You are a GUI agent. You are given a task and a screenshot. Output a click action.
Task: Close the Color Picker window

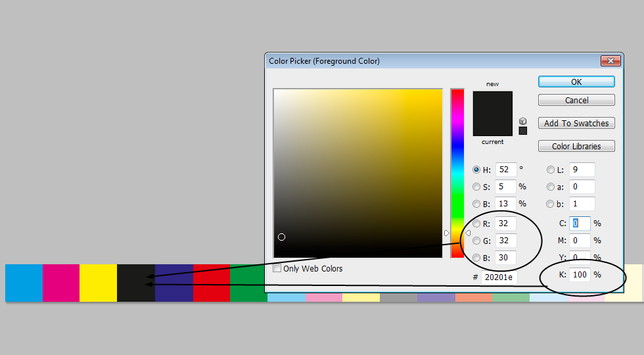tap(610, 60)
